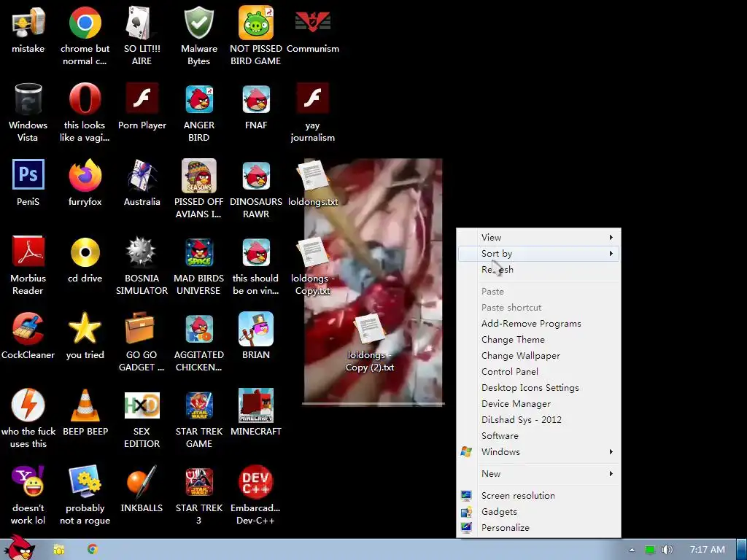
Task: Open 'who the fuck uses this' Winamp icon
Action: [x=28, y=405]
